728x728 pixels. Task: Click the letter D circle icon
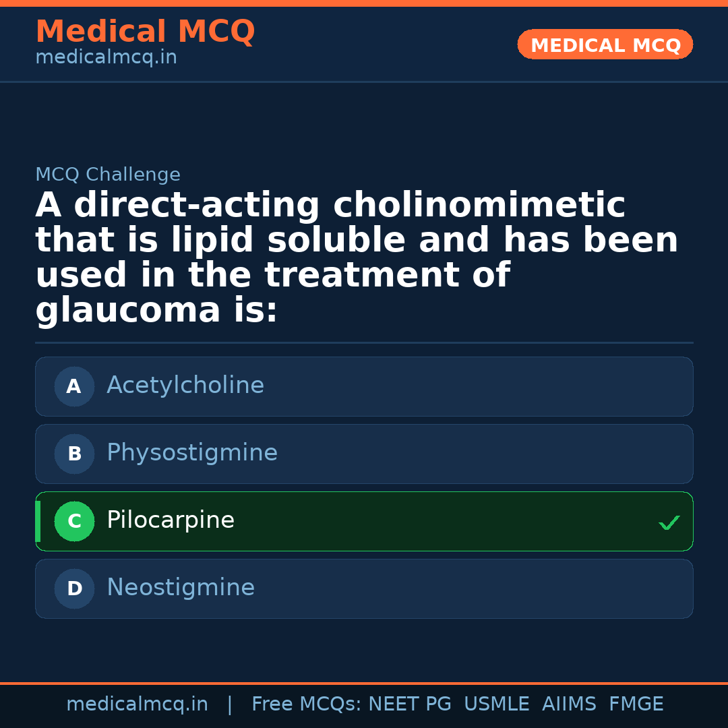tap(74, 589)
